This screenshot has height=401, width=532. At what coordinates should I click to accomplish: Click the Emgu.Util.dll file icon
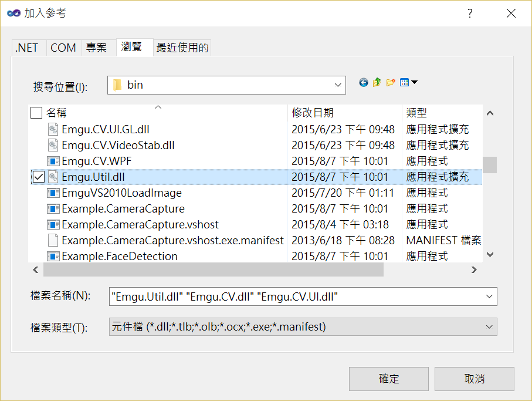pyautogui.click(x=53, y=177)
